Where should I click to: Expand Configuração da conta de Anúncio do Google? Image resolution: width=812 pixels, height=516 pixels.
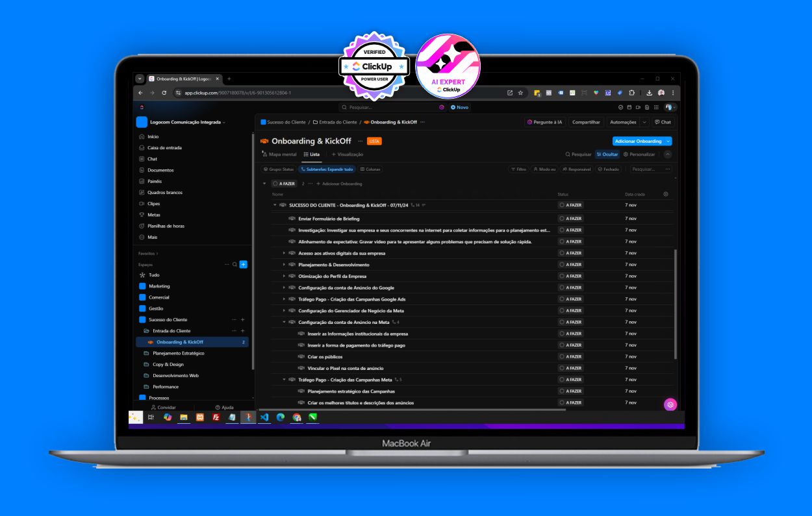coord(284,288)
